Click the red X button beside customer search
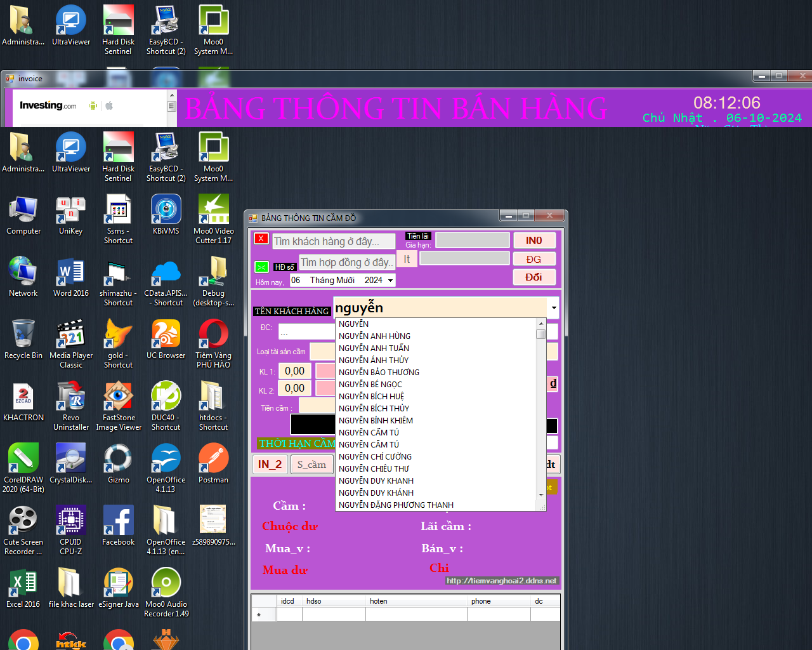Viewport: 812px width, 650px height. (x=261, y=239)
